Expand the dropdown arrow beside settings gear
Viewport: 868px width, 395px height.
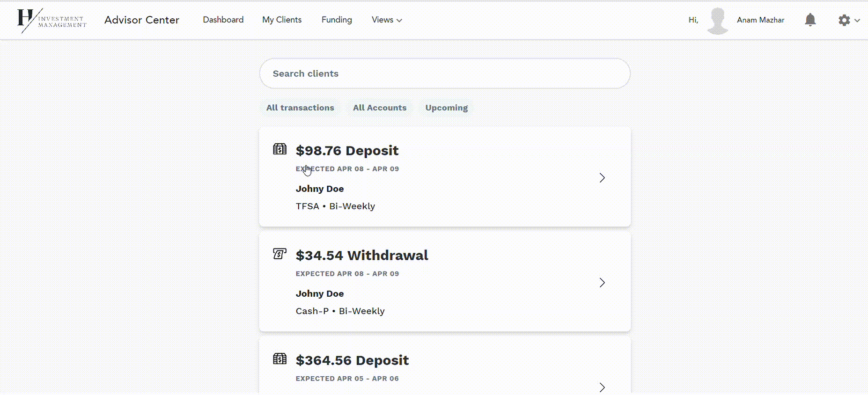[857, 21]
